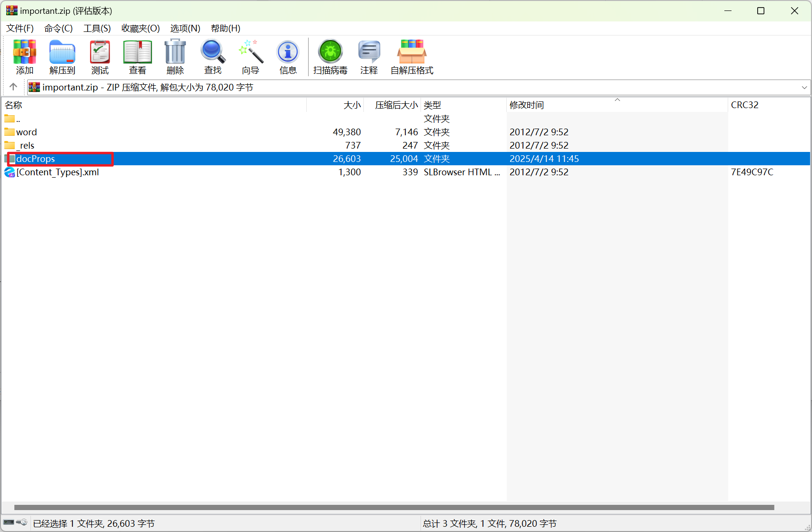Click the [Content_Types].xml file icon

click(x=10, y=172)
